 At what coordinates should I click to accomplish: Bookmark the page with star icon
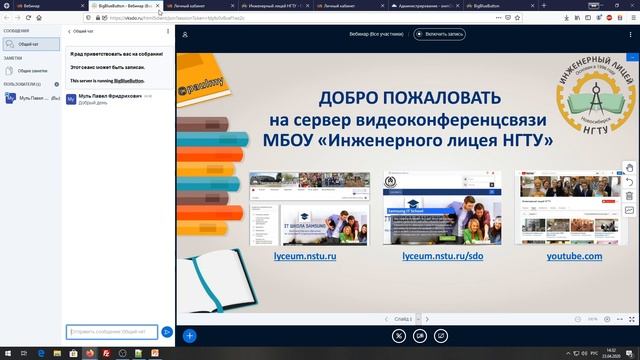518,18
